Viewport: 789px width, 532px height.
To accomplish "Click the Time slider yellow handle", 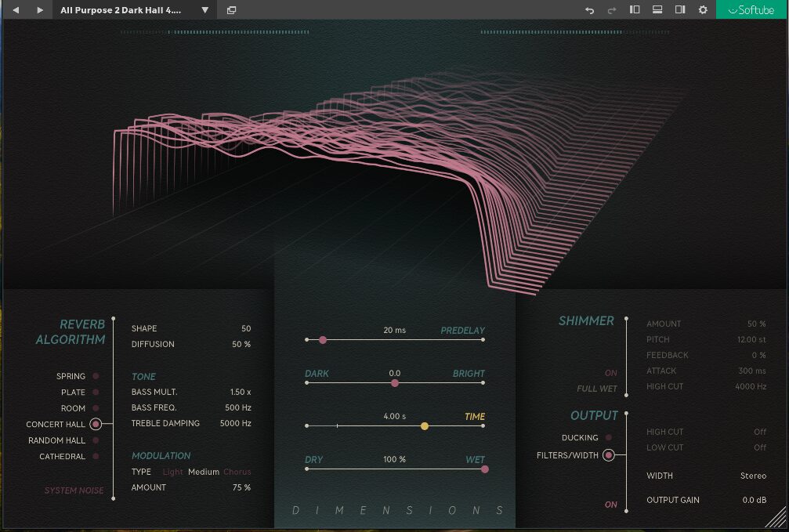I will (x=425, y=426).
